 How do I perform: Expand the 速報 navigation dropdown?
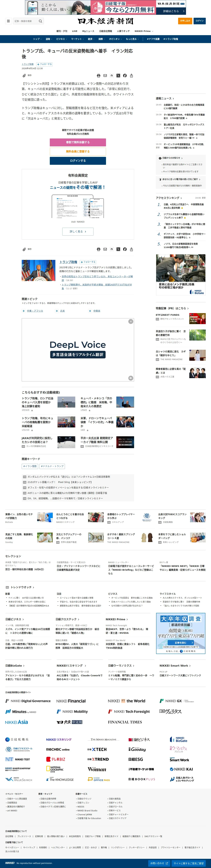point(48,39)
